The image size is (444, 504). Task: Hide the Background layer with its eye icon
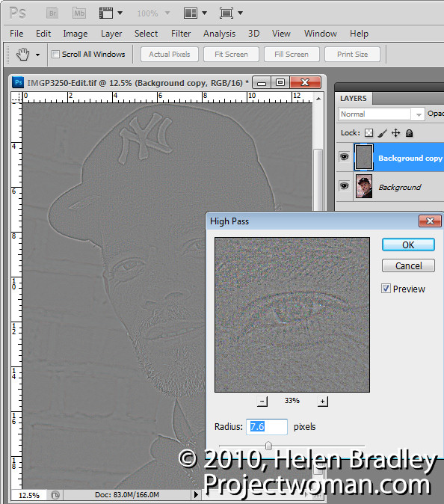pyautogui.click(x=344, y=186)
